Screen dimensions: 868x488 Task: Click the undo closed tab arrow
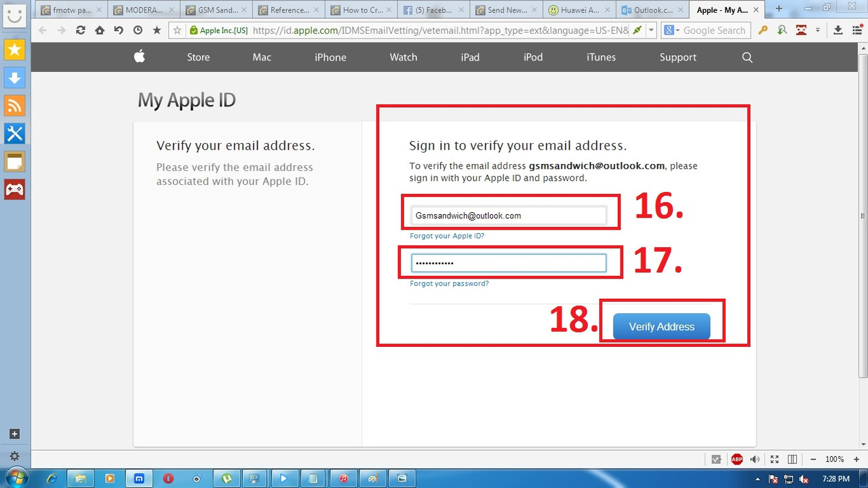(x=119, y=30)
